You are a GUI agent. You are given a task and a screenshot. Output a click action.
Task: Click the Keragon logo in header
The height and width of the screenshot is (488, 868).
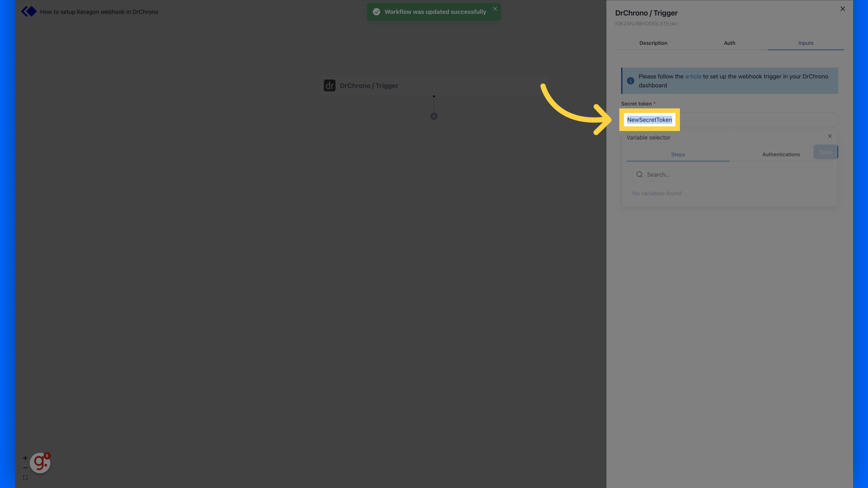click(x=28, y=11)
